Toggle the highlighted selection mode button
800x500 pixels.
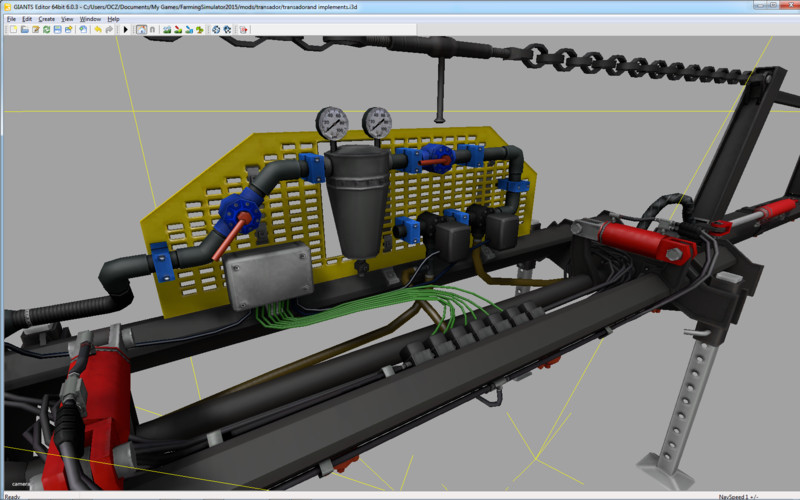tap(141, 30)
